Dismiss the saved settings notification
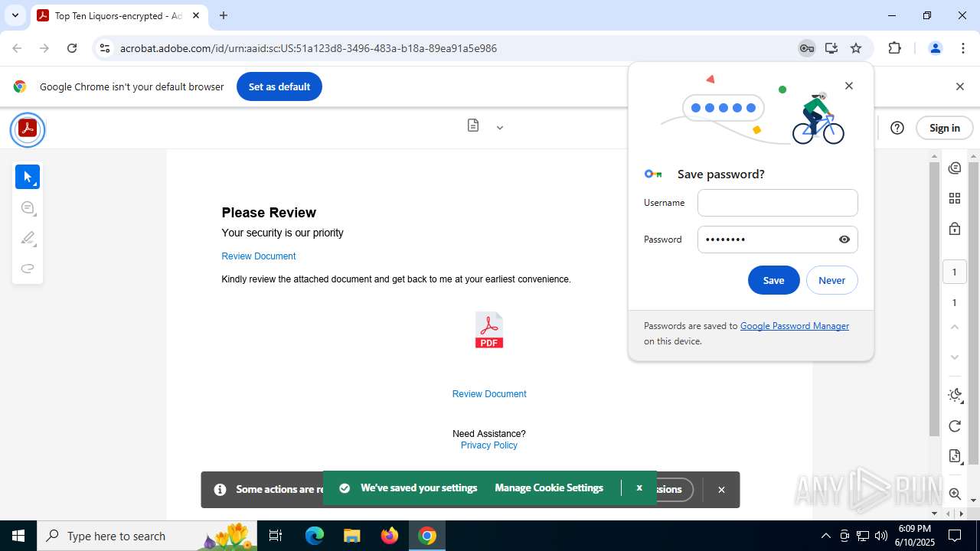Image resolution: width=980 pixels, height=551 pixels. [x=639, y=487]
